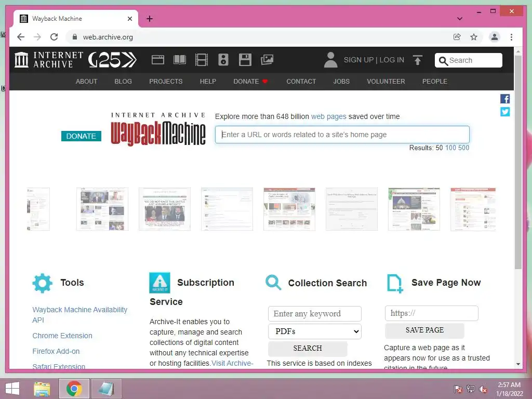Expand the PDFs collection type dropdown
The width and height of the screenshot is (532, 399).
click(x=314, y=331)
